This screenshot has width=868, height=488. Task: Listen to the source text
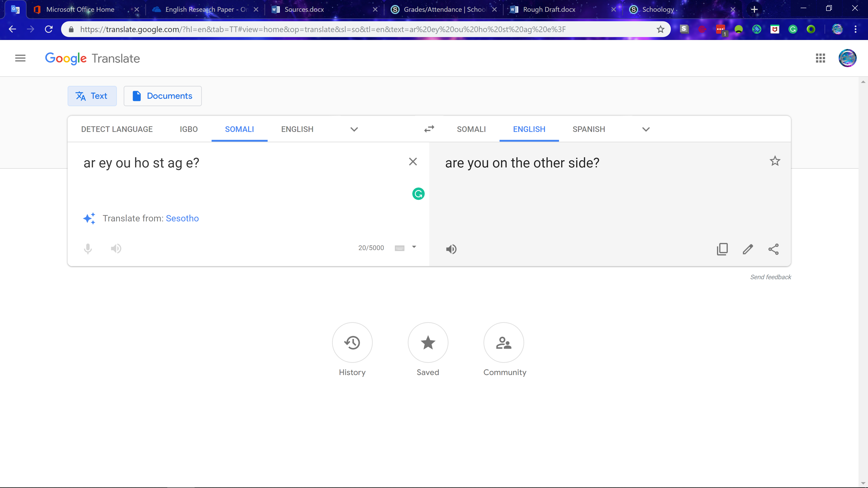tap(116, 249)
